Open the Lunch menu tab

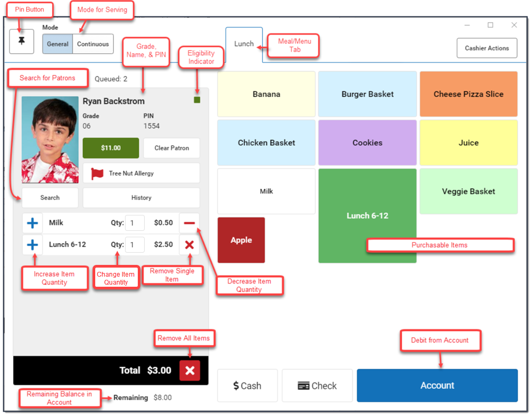(x=244, y=44)
